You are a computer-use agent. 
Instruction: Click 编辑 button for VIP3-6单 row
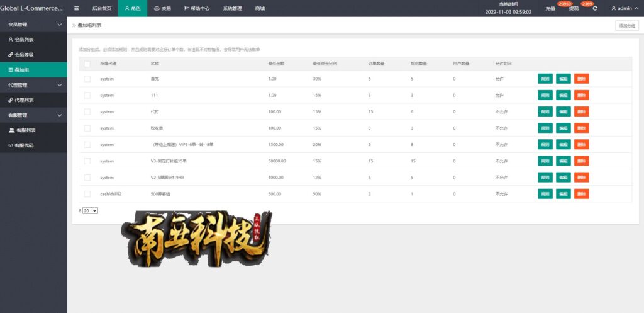point(563,144)
